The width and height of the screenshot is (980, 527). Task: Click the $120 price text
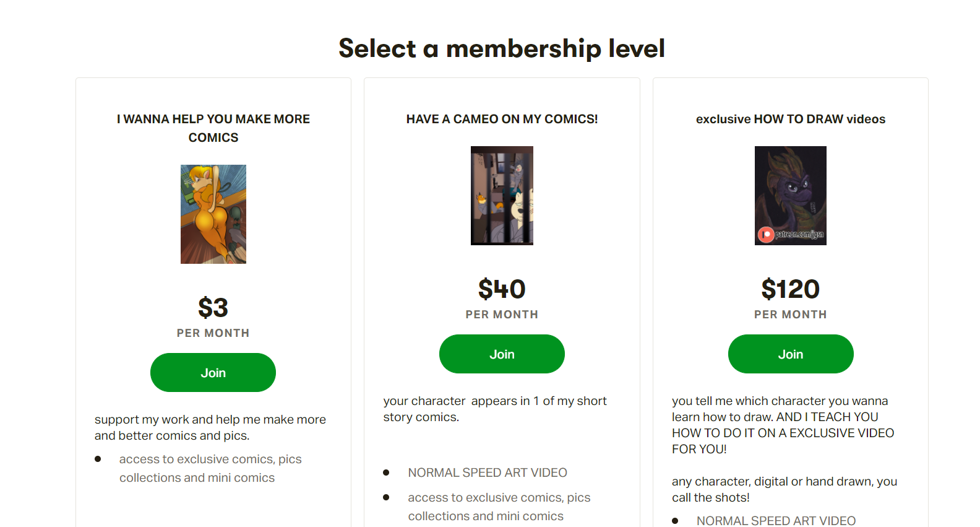tap(790, 289)
